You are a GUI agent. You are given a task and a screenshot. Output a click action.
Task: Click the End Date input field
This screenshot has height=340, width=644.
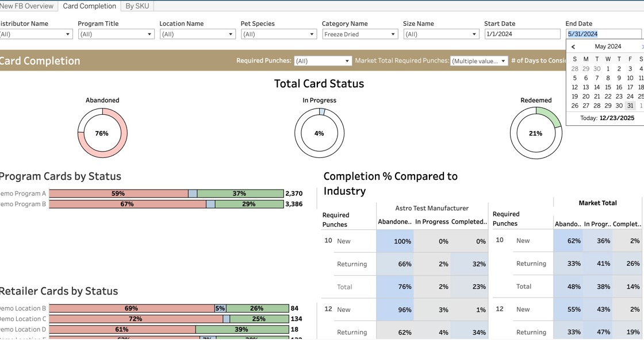coord(604,34)
